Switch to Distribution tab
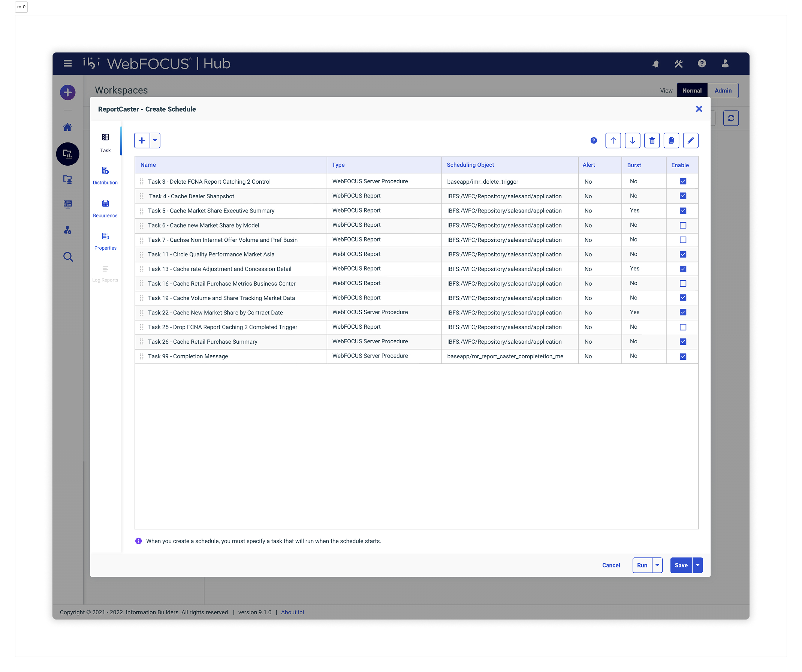Screen dimensions: 802x672 105,176
